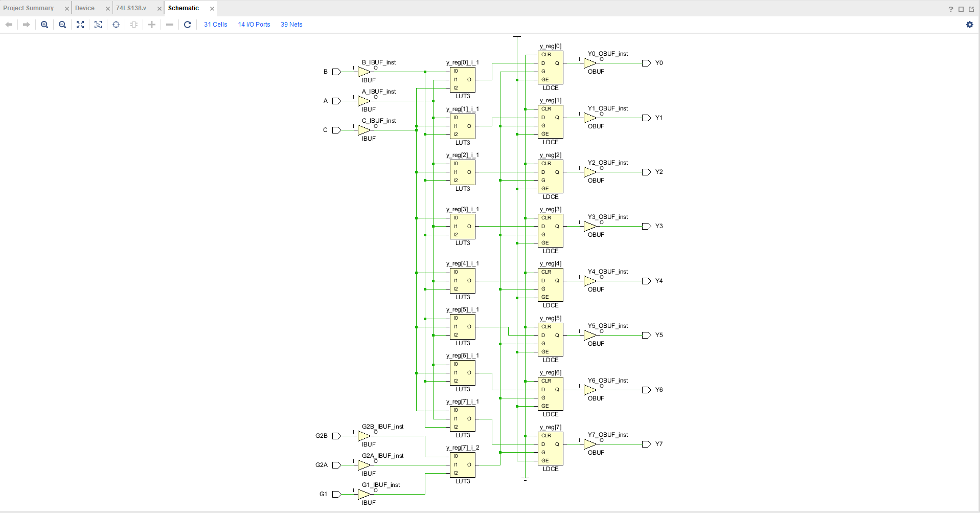Click the Zoom Fit icon

(80, 25)
